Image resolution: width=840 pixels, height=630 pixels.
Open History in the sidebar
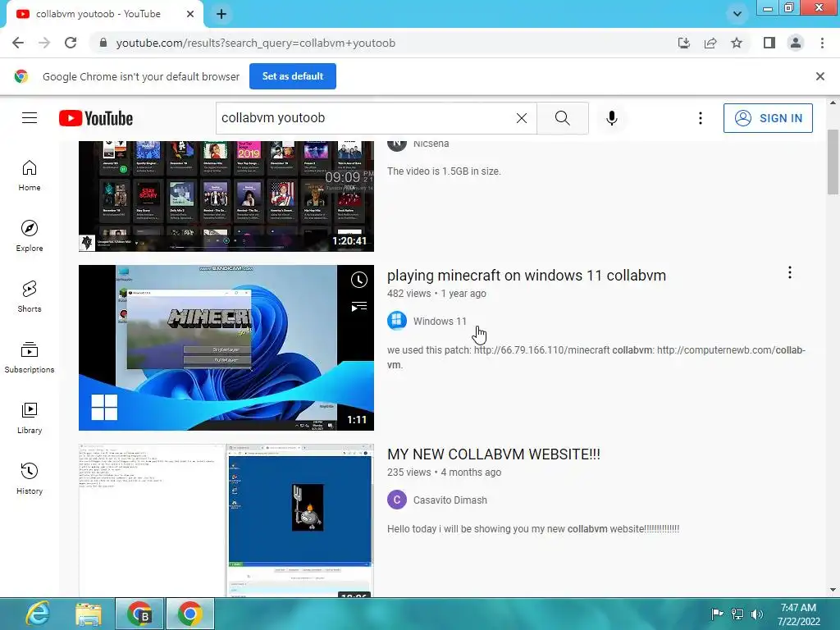click(30, 479)
